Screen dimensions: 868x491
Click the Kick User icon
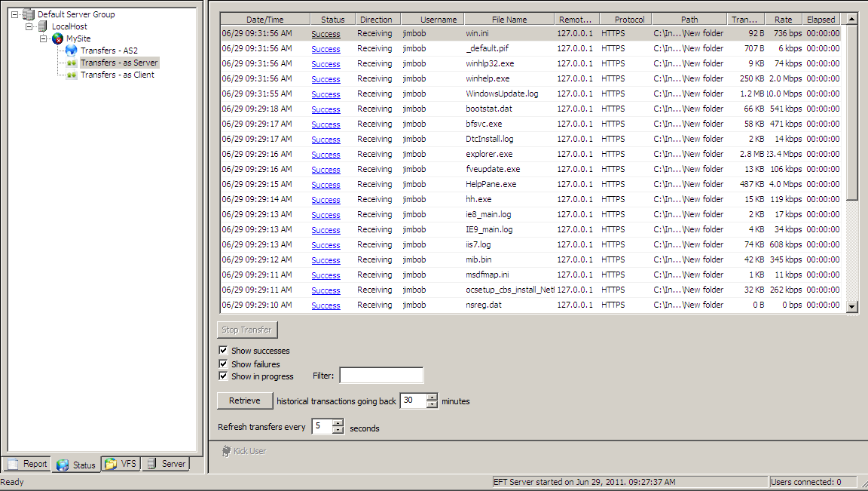226,451
